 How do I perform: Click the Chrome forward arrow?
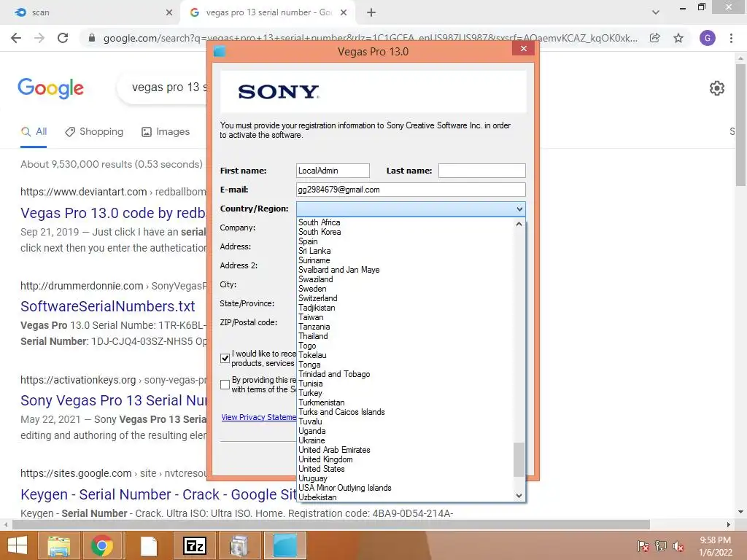pos(39,38)
